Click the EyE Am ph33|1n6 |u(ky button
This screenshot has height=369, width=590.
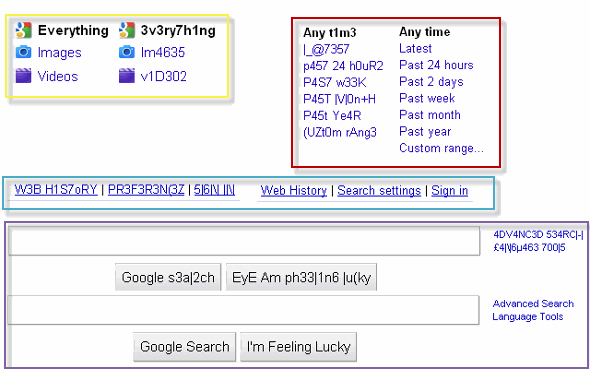301,277
